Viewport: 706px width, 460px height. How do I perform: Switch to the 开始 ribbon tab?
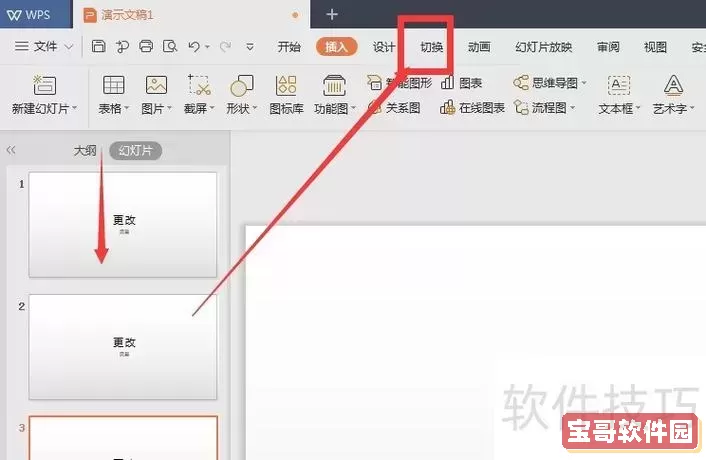(289, 47)
